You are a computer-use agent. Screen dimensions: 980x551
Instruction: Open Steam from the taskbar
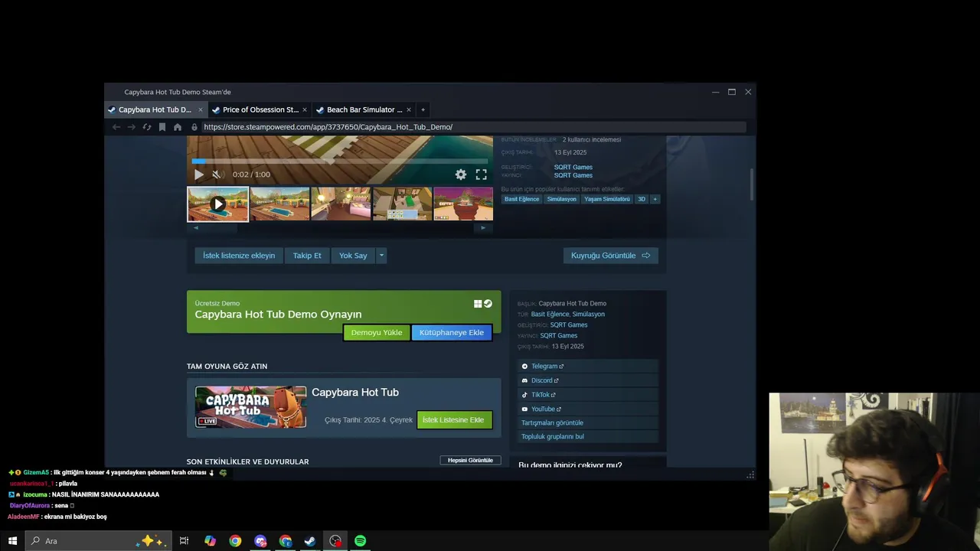[310, 541]
